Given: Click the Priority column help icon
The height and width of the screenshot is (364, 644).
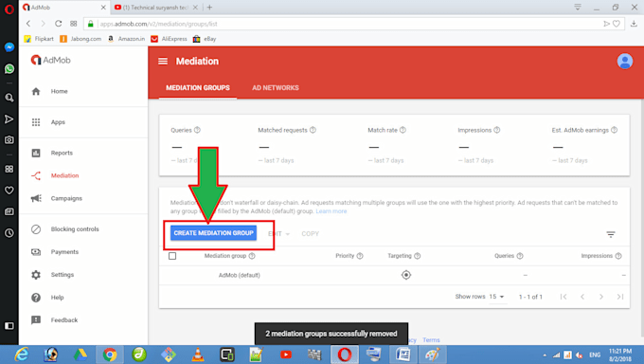Looking at the screenshot, I should (360, 256).
